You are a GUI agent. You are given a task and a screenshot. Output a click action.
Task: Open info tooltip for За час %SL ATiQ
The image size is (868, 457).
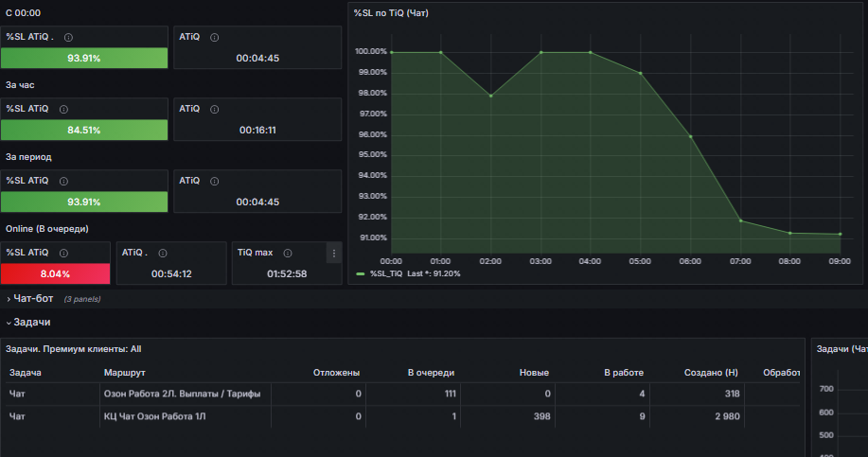(63, 110)
